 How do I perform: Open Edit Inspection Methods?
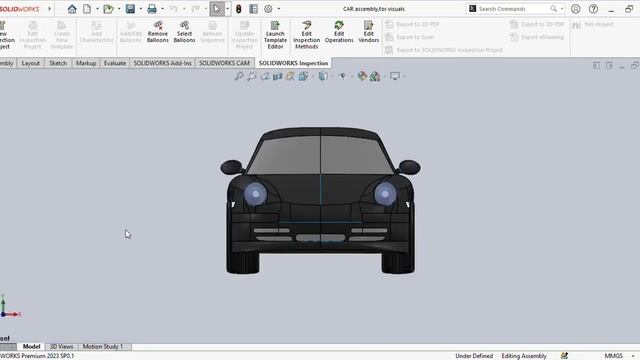307,35
